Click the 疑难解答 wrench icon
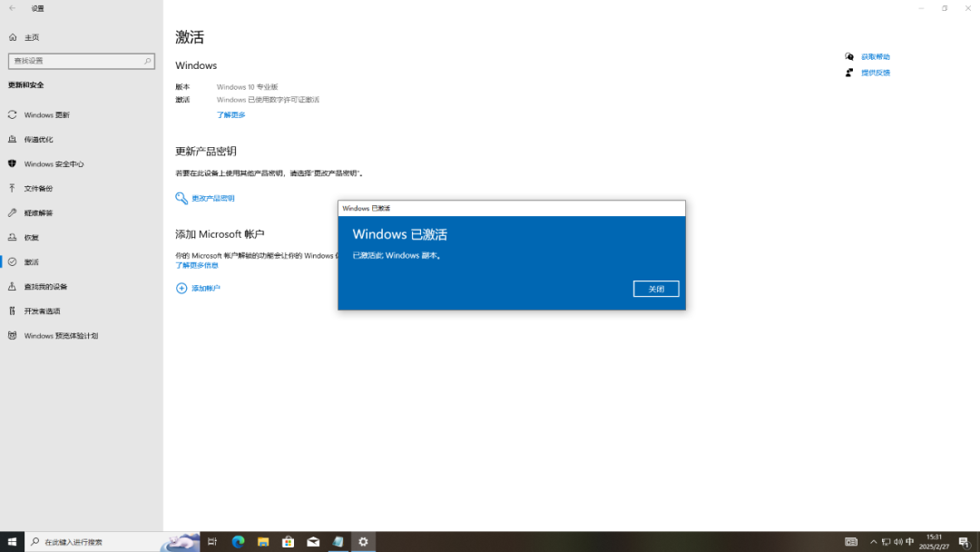 pyautogui.click(x=12, y=212)
